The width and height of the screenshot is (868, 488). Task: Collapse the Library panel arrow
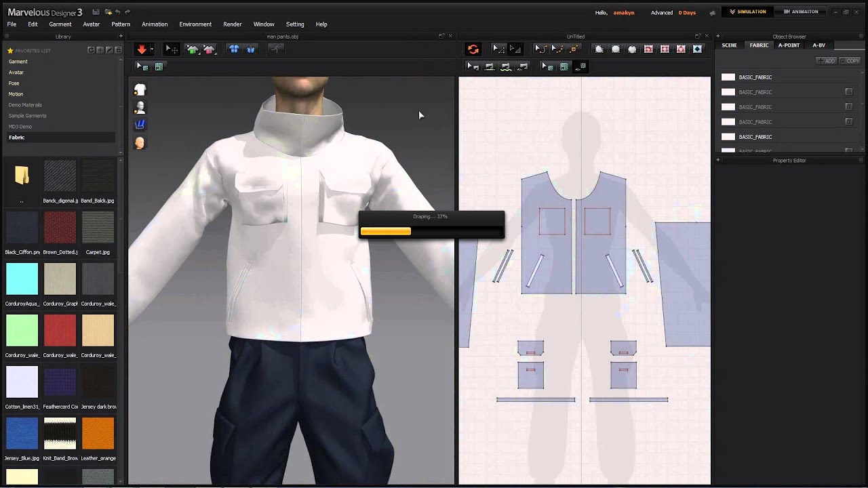click(120, 37)
